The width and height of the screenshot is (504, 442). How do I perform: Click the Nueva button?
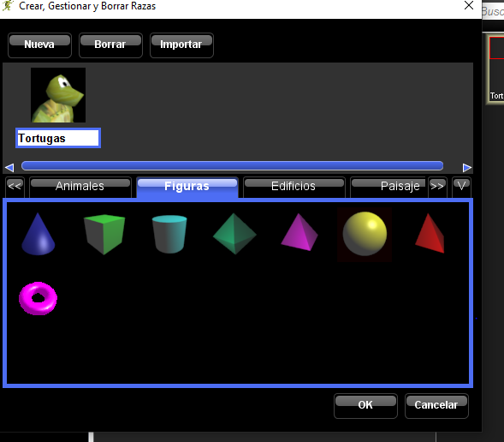(x=39, y=45)
